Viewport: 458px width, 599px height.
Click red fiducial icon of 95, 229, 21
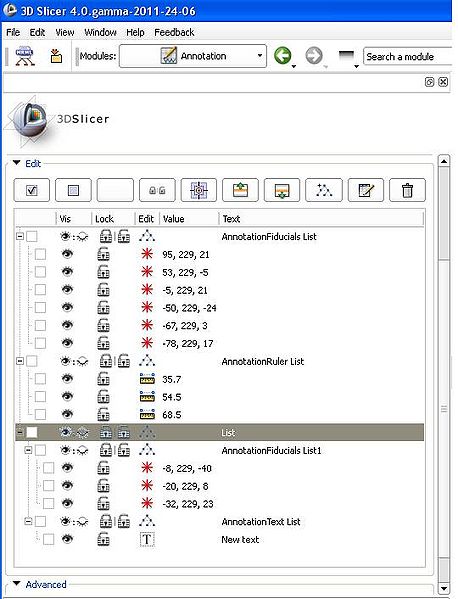click(147, 254)
